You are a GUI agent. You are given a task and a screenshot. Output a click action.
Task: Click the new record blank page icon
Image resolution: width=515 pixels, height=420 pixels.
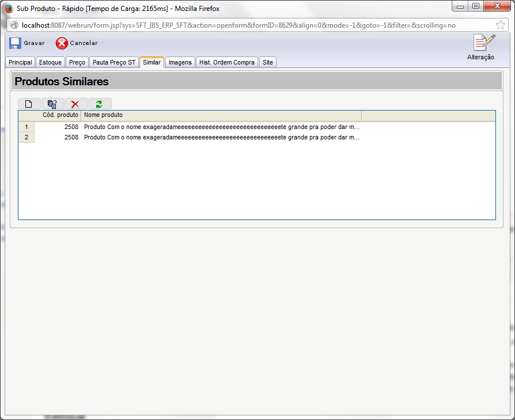point(29,104)
